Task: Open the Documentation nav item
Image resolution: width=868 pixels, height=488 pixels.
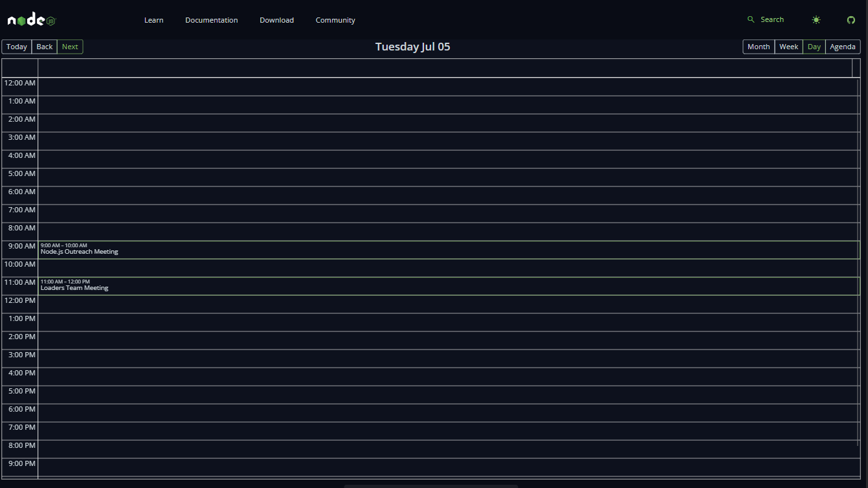Action: coord(212,20)
